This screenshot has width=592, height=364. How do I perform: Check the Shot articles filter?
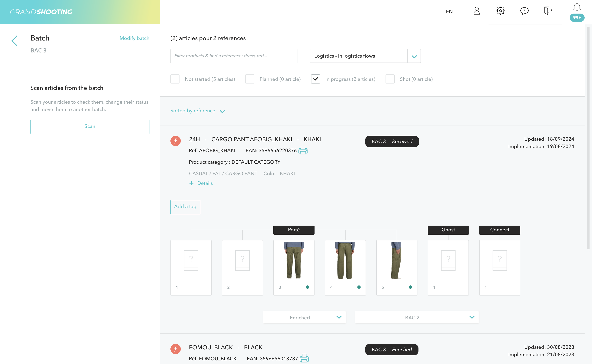point(390,79)
